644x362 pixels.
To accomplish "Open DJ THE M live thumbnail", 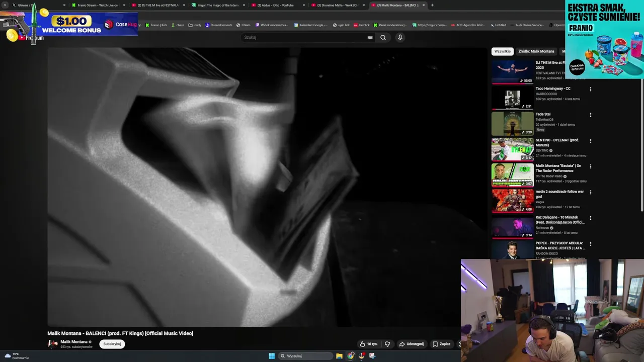I will point(512,71).
